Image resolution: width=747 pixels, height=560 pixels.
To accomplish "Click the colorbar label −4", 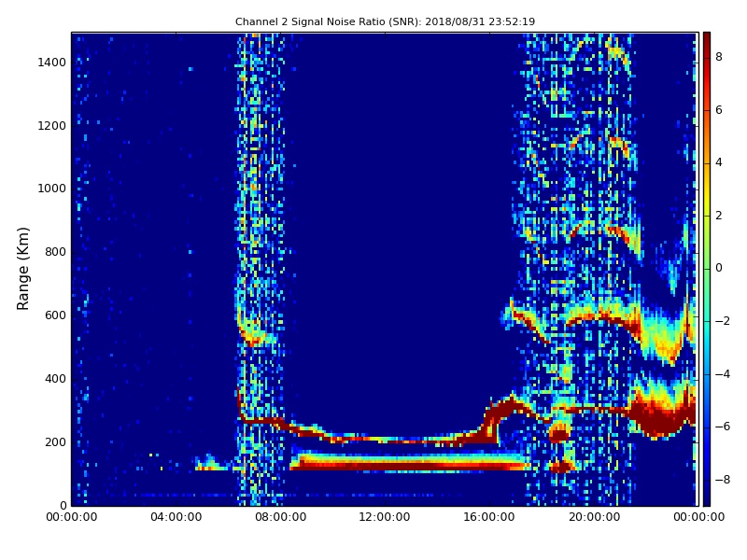I will (723, 374).
